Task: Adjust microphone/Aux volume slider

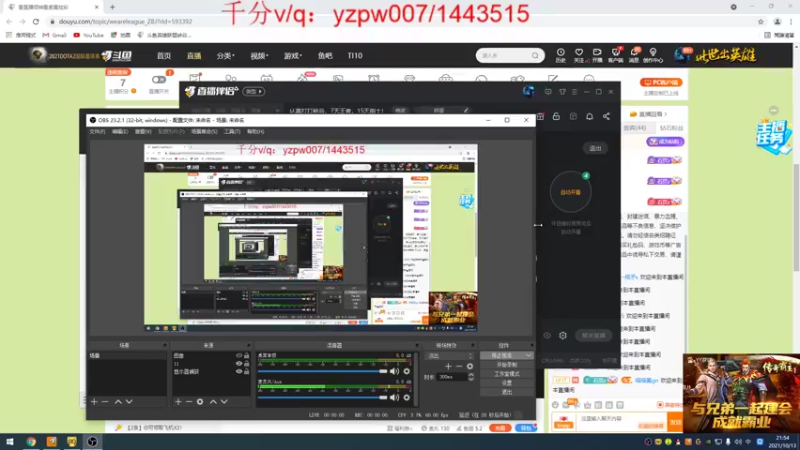Action: (322, 397)
